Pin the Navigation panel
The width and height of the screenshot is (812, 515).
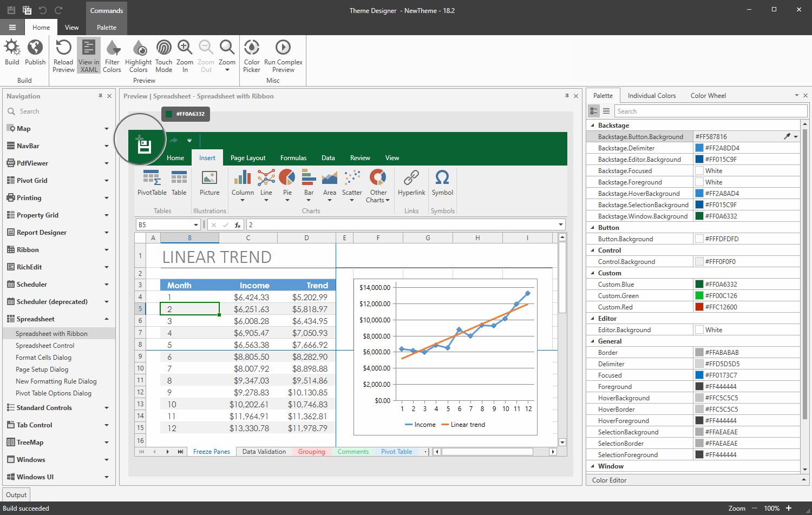pyautogui.click(x=100, y=96)
